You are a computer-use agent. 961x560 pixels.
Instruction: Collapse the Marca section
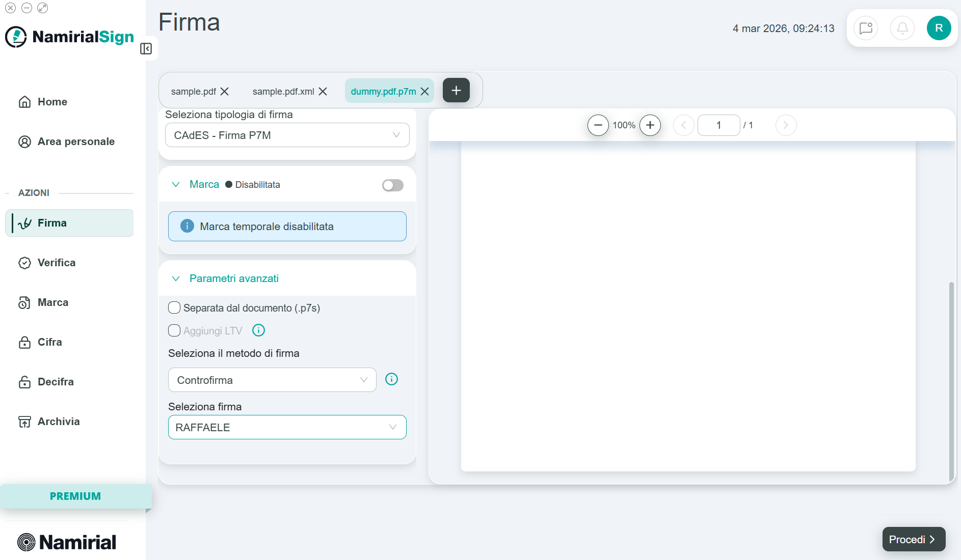point(176,184)
